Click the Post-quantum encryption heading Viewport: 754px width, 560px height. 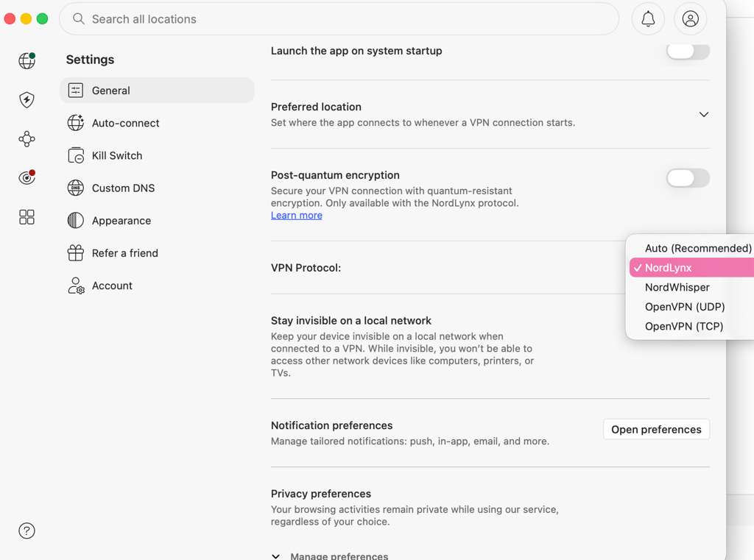coord(335,175)
